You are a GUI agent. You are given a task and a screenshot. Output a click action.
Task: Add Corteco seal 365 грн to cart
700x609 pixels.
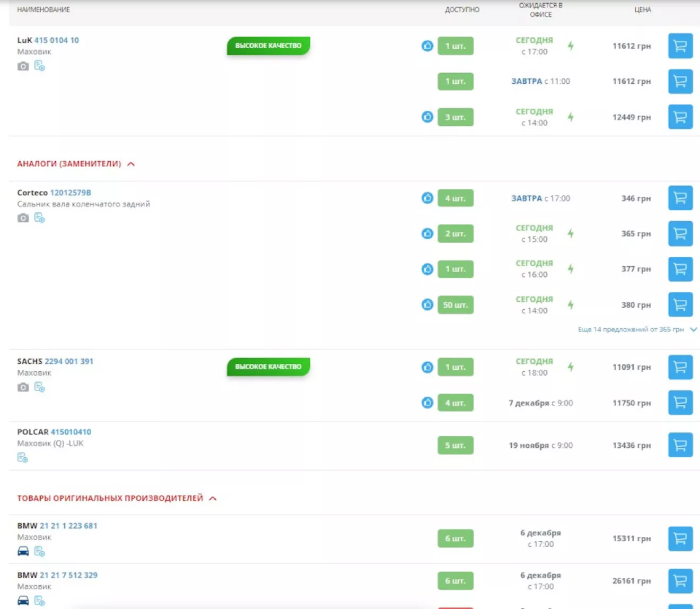[680, 233]
